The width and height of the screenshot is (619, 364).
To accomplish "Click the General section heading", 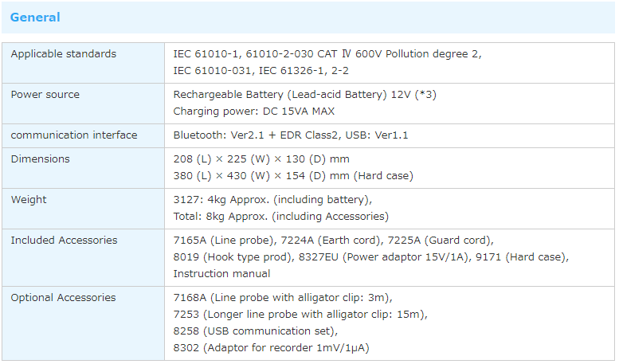I will pos(35,18).
